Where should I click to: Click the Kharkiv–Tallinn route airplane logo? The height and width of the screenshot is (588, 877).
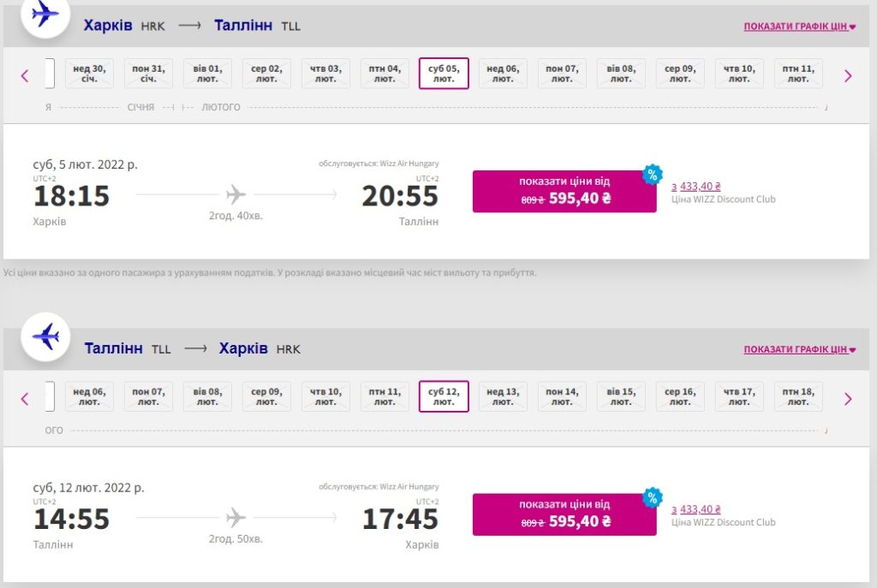[x=45, y=15]
